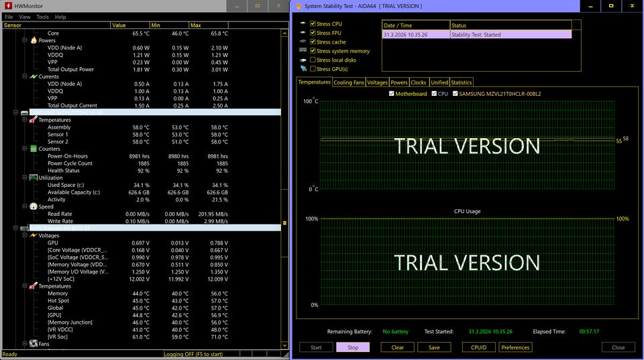Click the Fans icon in sensor tree
The width and height of the screenshot is (644, 360).
point(34,344)
